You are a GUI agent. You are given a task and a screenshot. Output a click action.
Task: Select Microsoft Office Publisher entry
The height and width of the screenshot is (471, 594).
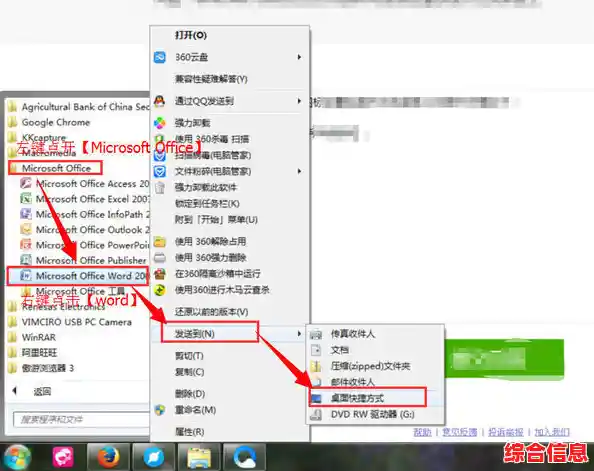coord(83,260)
